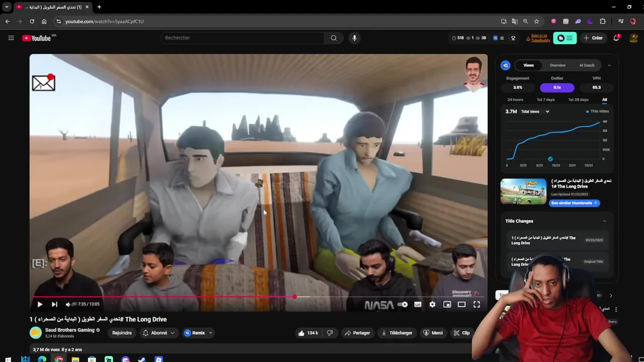Like the video with 134 k

point(308,333)
